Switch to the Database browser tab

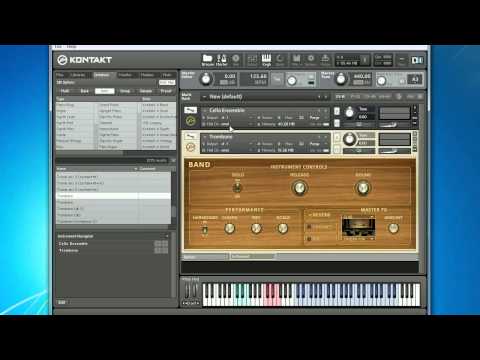click(x=102, y=75)
